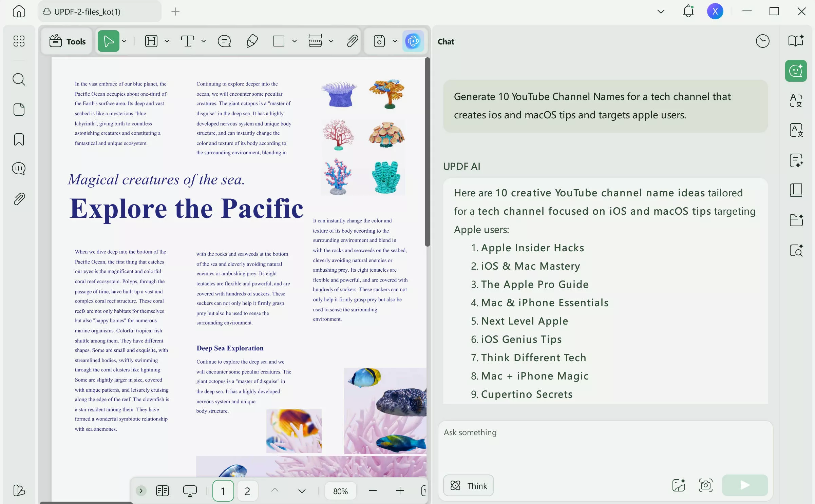Open chat history clock icon
This screenshot has height=504, width=815.
[x=762, y=41]
